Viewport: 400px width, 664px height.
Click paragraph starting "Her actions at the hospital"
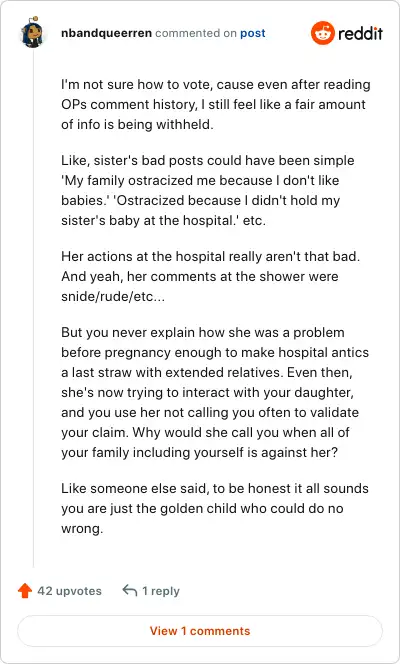[x=211, y=276]
